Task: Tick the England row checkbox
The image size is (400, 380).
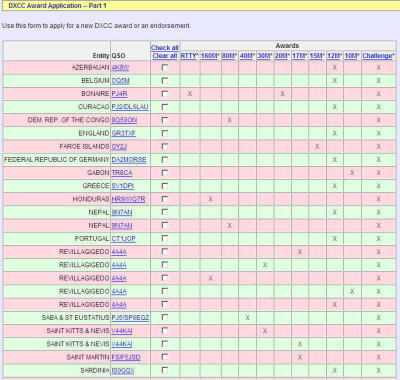Action: [165, 133]
